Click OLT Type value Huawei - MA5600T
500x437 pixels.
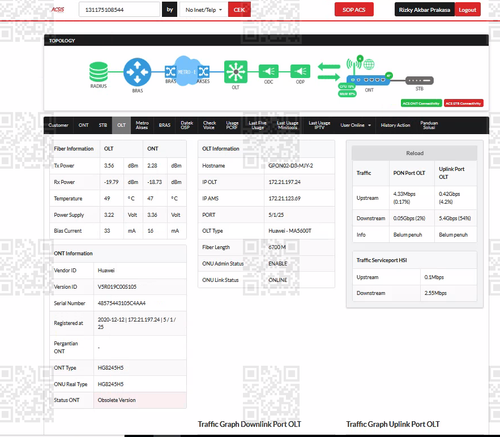pos(290,231)
